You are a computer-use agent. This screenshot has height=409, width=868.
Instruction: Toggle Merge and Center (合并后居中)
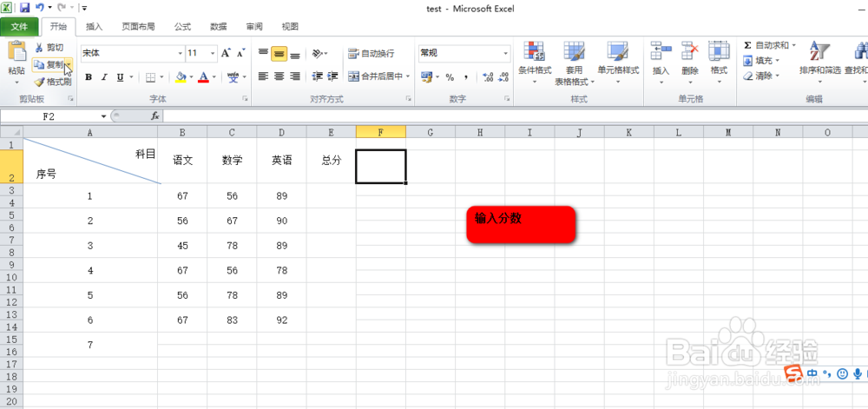click(375, 76)
